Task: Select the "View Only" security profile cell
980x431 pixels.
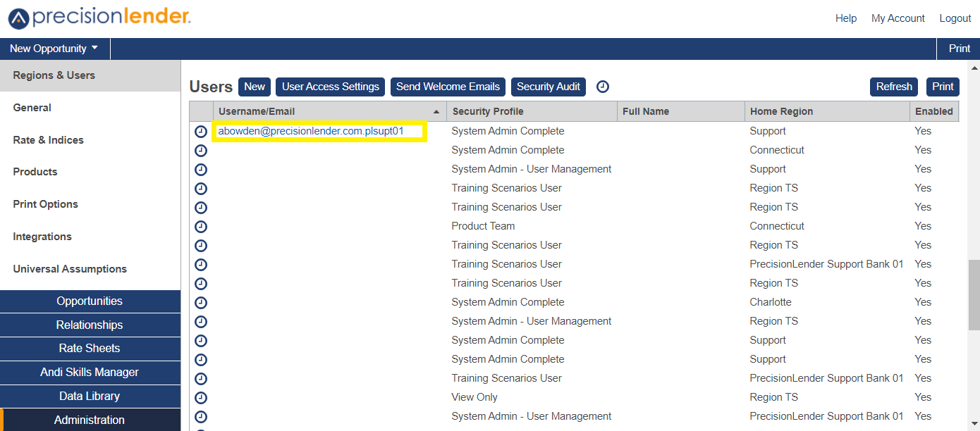Action: pos(474,397)
